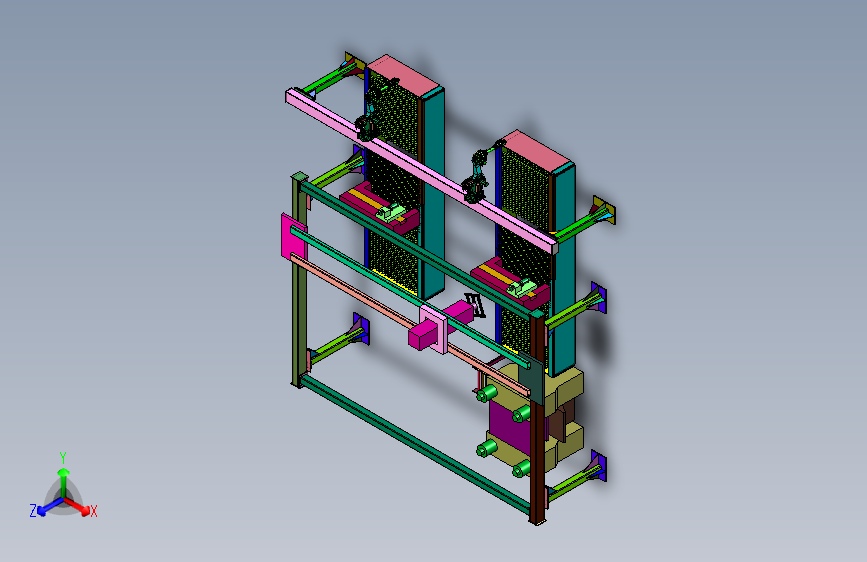This screenshot has height=562, width=867.
Task: Select the teal side panel of the left tower
Action: 433,194
